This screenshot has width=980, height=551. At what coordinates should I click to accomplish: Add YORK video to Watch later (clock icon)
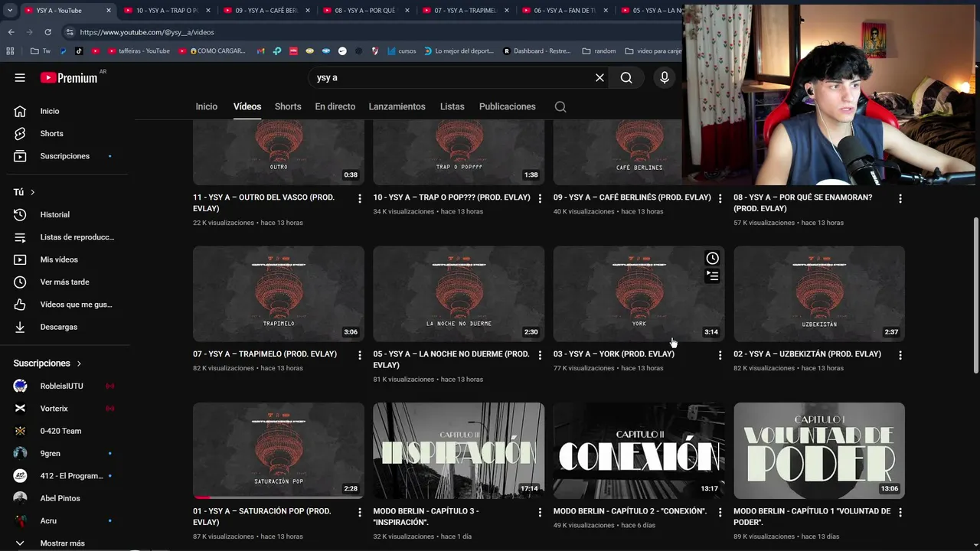point(712,259)
